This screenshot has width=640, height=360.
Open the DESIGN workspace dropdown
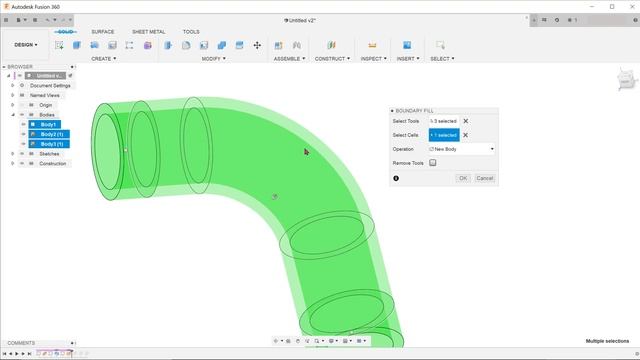26,45
